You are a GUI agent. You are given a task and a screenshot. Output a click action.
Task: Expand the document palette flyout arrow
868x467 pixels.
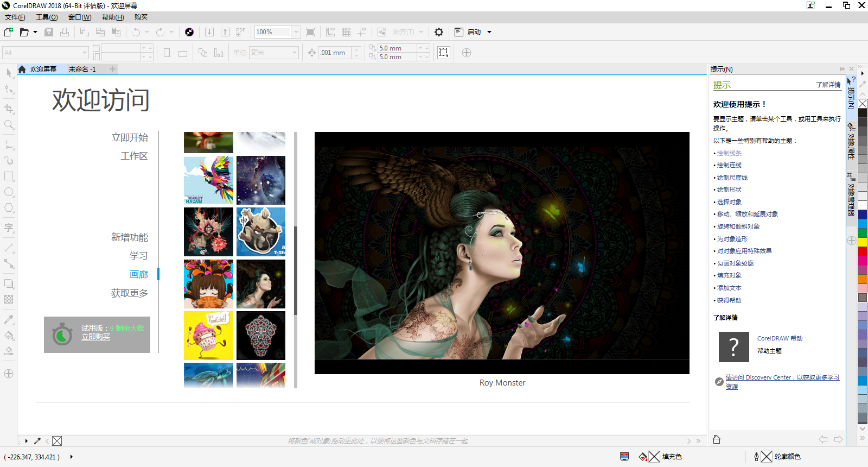(x=26, y=441)
